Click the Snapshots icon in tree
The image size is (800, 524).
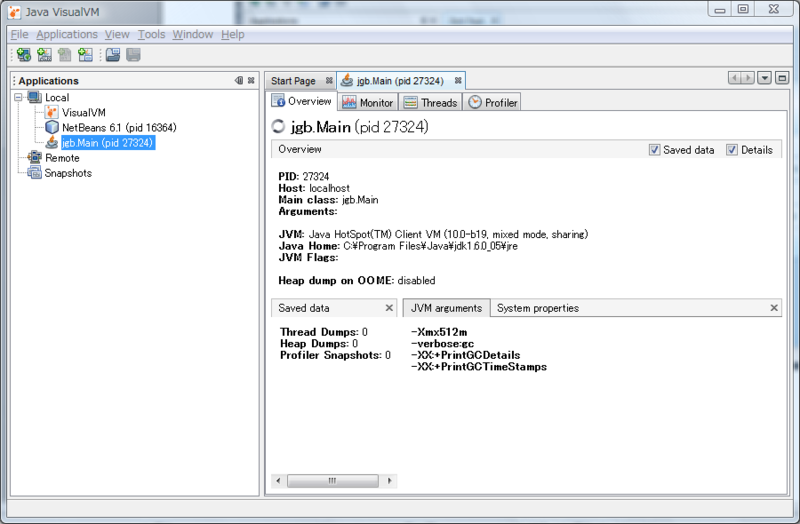pyautogui.click(x=34, y=172)
